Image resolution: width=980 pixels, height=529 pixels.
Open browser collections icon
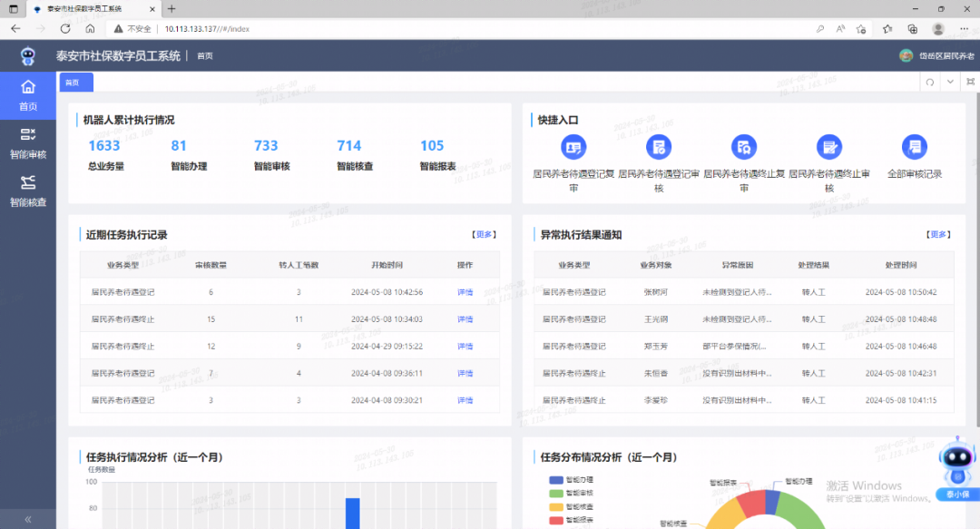913,29
